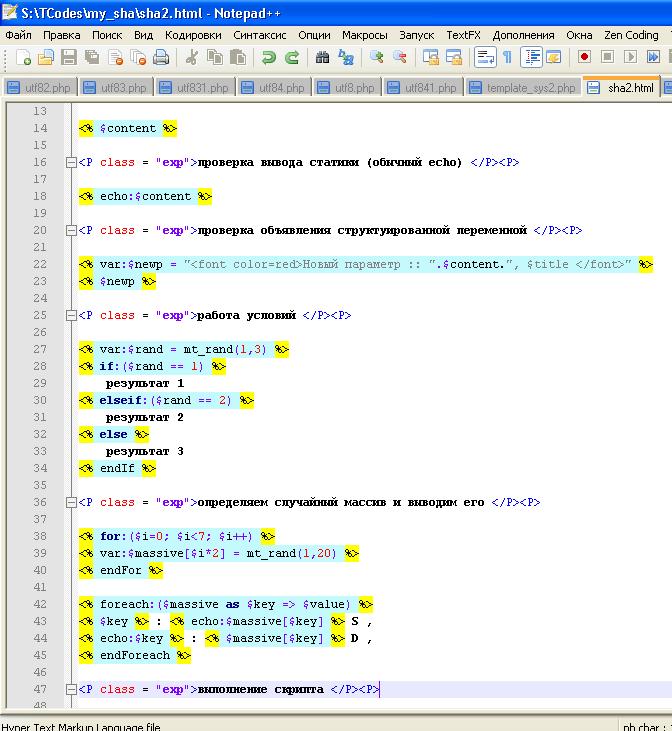This screenshot has height=731, width=672.
Task: Click line number 22 in the margin
Action: (x=40, y=264)
